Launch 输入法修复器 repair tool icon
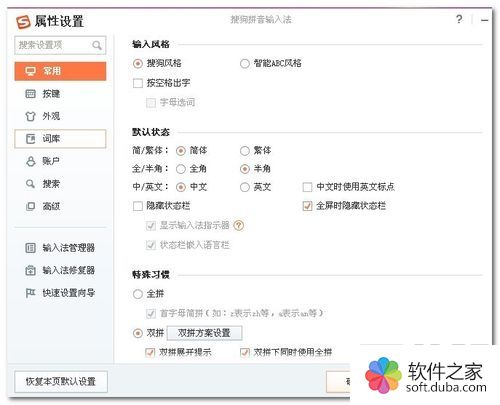 30,270
